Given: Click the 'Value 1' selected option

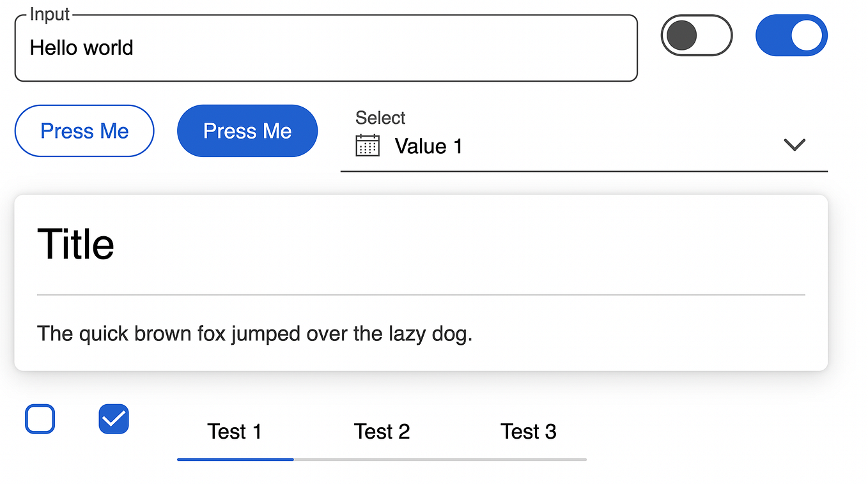Looking at the screenshot, I should [428, 146].
